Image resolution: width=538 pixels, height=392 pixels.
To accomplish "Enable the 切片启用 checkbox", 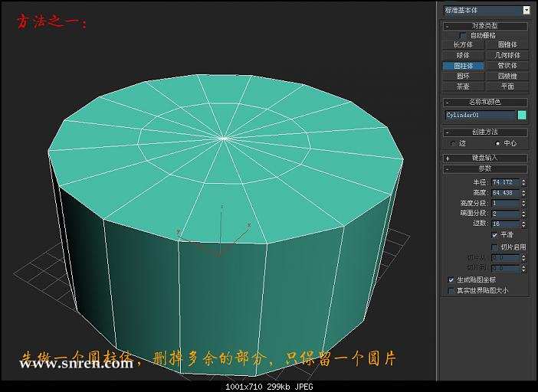I will coord(494,247).
